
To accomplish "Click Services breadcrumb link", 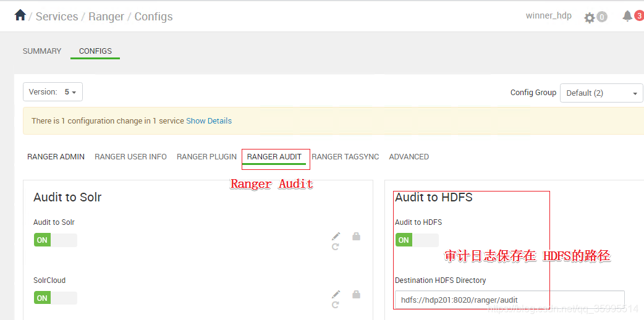I will point(57,17).
